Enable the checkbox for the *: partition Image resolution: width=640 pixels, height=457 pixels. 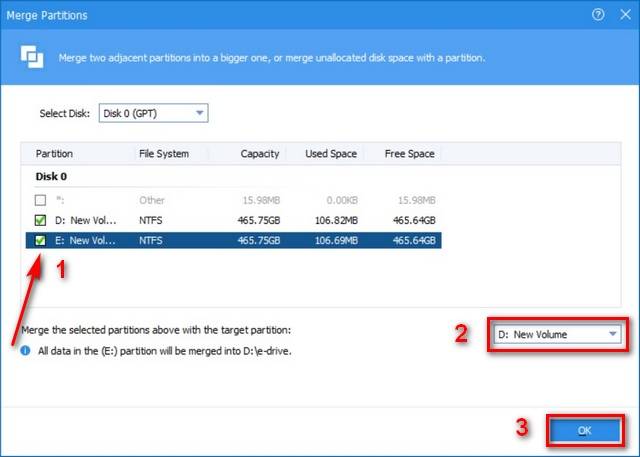pos(41,200)
